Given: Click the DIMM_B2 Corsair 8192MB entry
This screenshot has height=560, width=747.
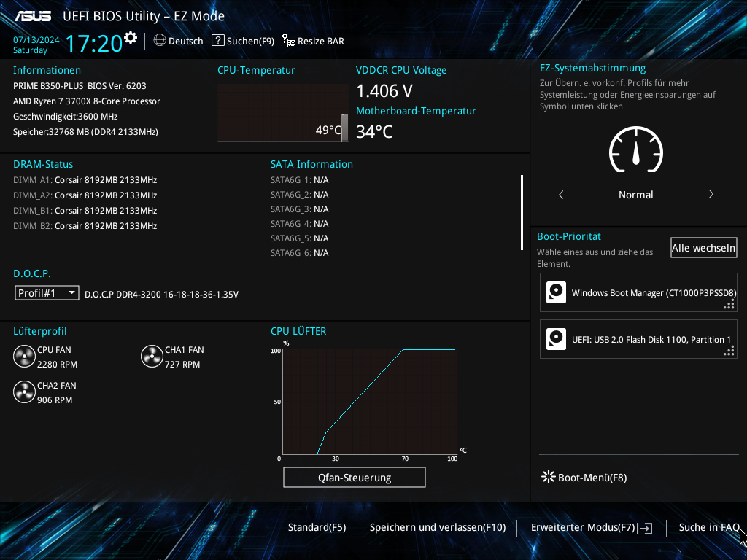Looking at the screenshot, I should (85, 226).
